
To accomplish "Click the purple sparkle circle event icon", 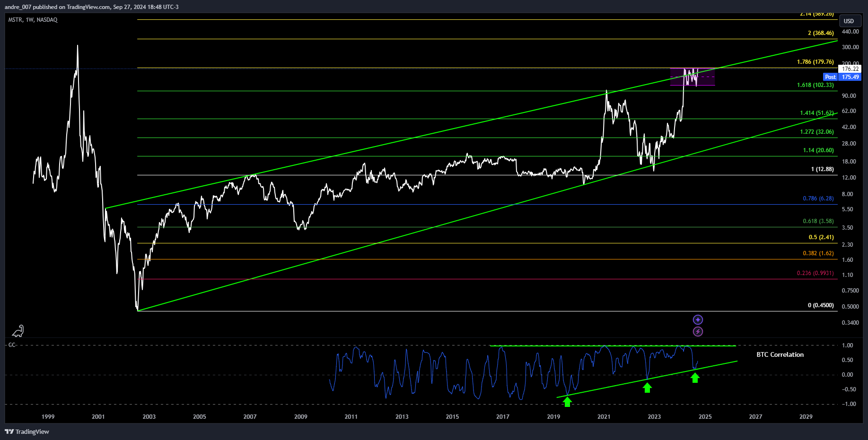I will coord(698,320).
